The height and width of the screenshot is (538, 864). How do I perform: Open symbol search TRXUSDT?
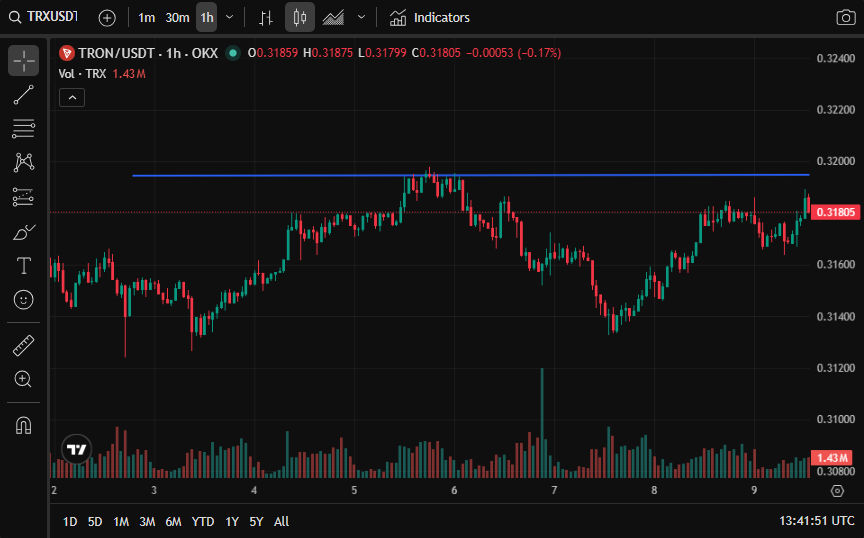click(43, 17)
